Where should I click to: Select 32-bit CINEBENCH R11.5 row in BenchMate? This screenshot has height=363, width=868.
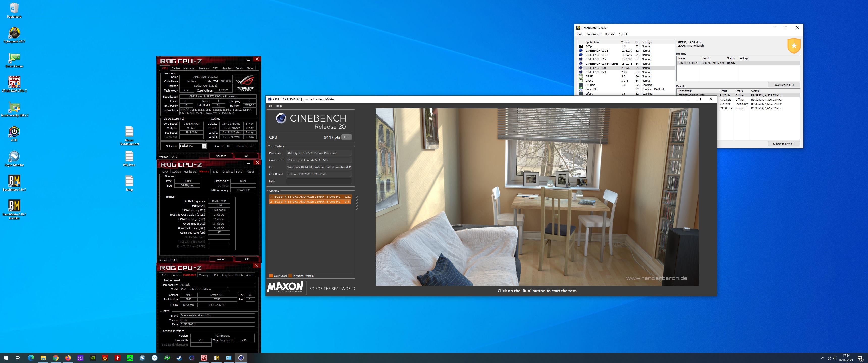click(627, 51)
